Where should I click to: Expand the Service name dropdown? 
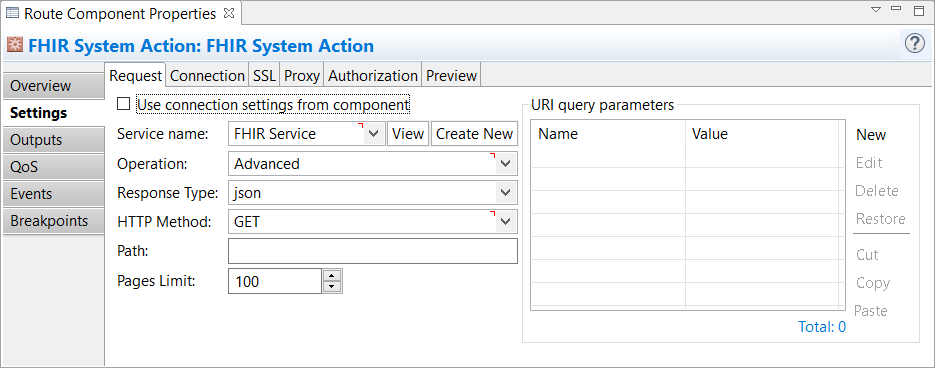point(373,134)
